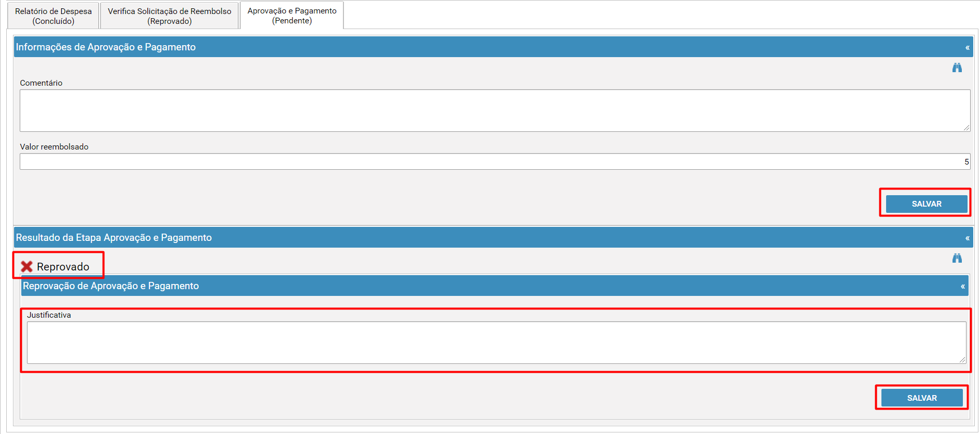Viewport: 980px width, 434px height.
Task: Click the Comentário label
Action: pyautogui.click(x=41, y=83)
